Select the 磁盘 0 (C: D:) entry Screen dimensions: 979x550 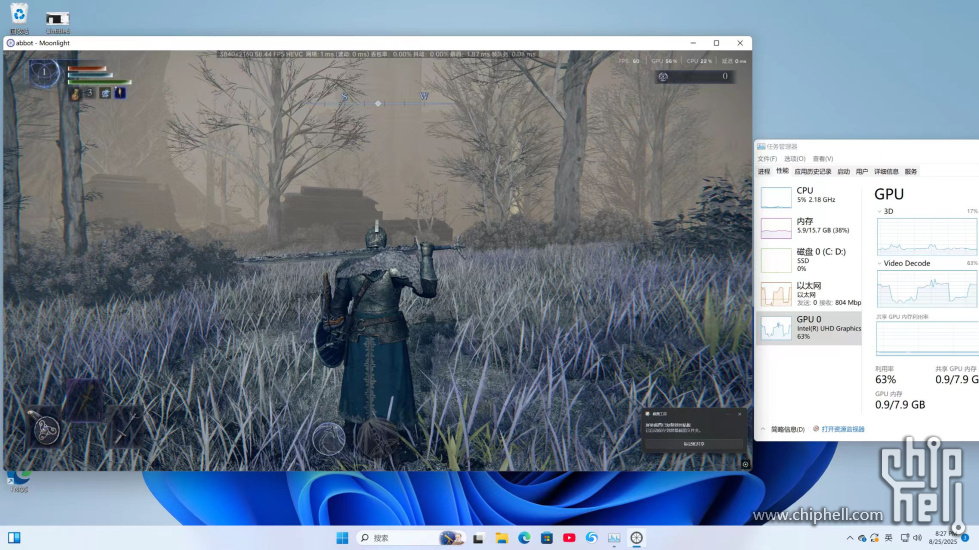810,260
